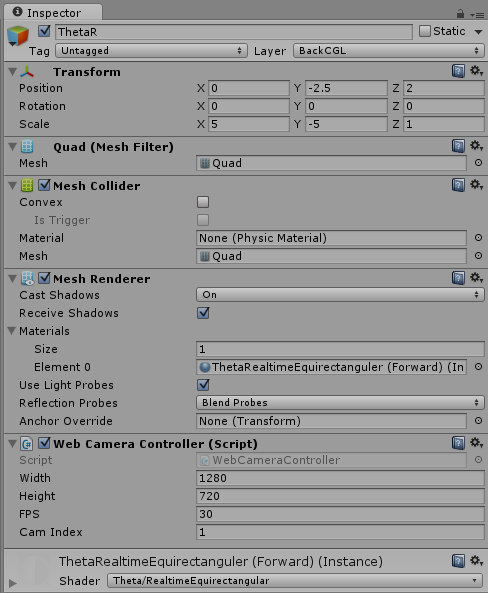Click the None (Physic Material) field
Screen dimensions: 488x593
pyautogui.click(x=331, y=238)
